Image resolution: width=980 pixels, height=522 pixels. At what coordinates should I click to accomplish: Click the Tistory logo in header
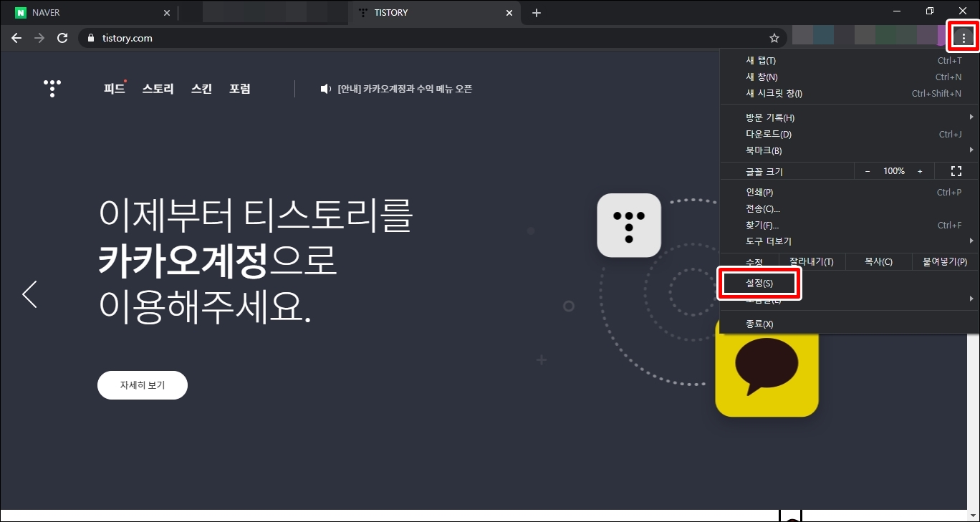click(x=52, y=89)
